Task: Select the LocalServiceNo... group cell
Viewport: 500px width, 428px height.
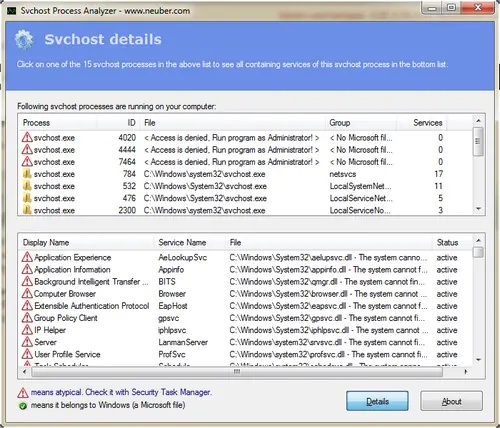Action: click(360, 210)
